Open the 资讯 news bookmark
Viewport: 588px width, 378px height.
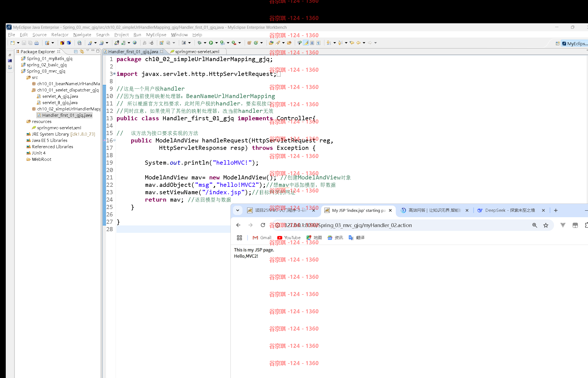point(335,238)
